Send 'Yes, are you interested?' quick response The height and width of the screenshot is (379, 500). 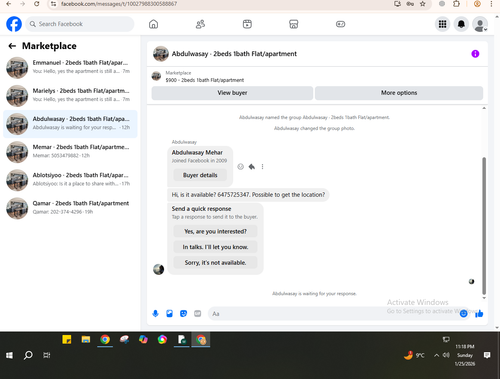(x=215, y=231)
